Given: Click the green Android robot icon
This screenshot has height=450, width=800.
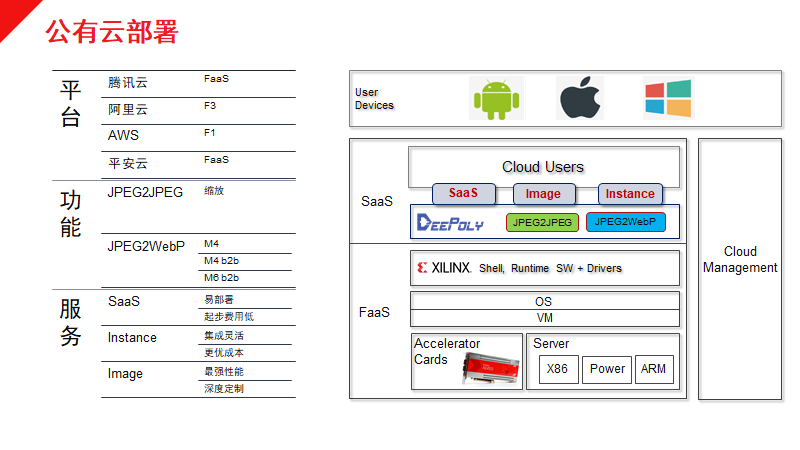Looking at the screenshot, I should pyautogui.click(x=497, y=99).
